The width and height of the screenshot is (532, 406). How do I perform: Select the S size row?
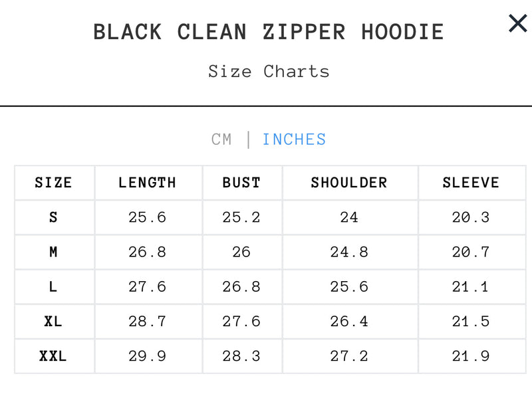pyautogui.click(x=53, y=217)
